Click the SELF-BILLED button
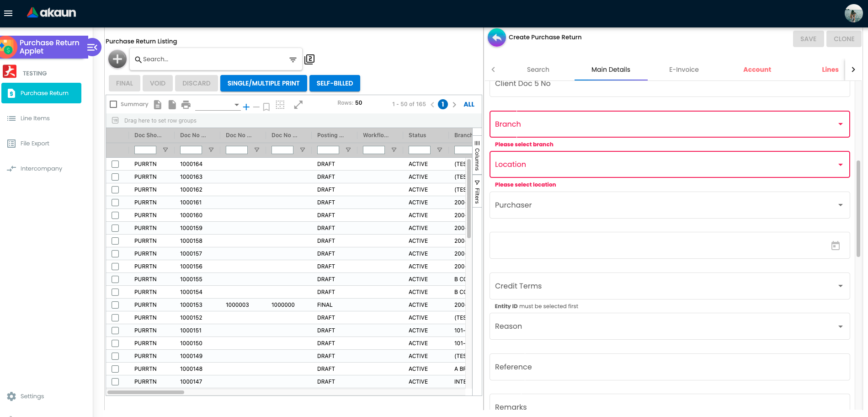 335,83
